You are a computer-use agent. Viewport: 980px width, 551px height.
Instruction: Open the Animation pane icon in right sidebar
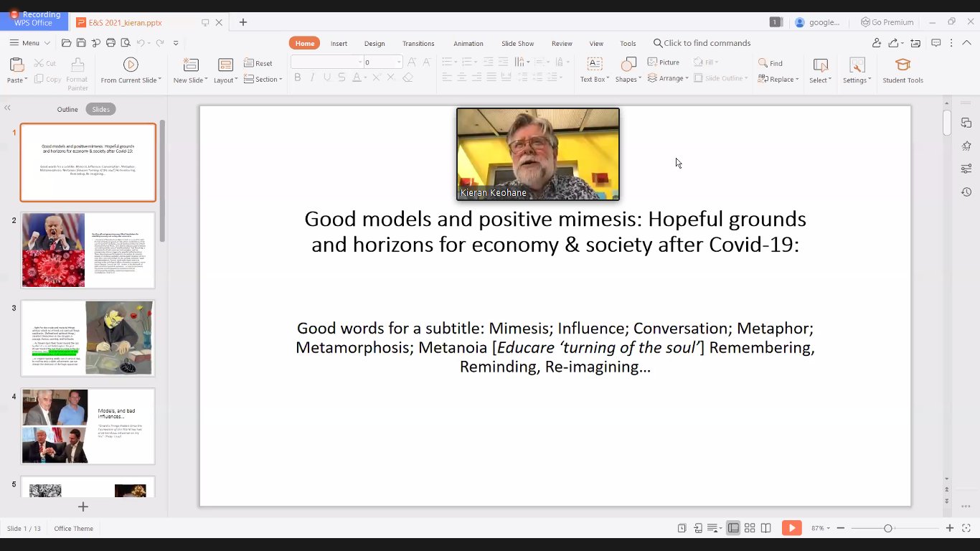point(966,146)
